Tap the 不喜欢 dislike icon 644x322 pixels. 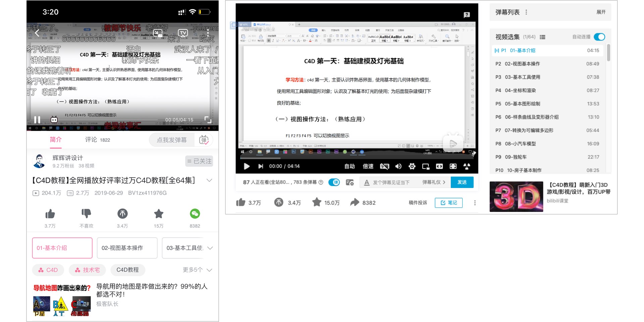[86, 214]
